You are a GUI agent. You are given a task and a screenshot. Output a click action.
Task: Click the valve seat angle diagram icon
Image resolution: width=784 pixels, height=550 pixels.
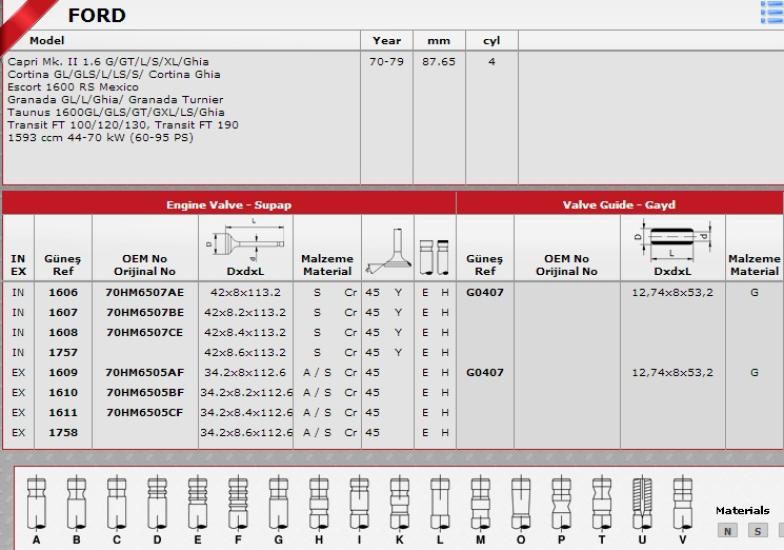click(x=388, y=251)
